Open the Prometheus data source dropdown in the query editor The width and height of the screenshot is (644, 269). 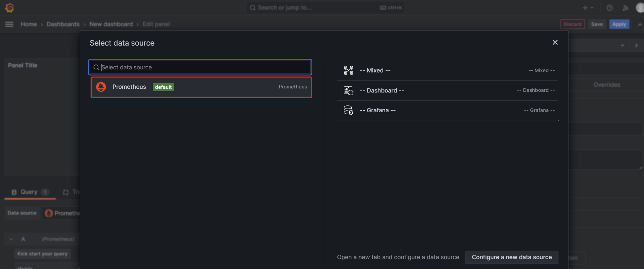click(x=61, y=213)
